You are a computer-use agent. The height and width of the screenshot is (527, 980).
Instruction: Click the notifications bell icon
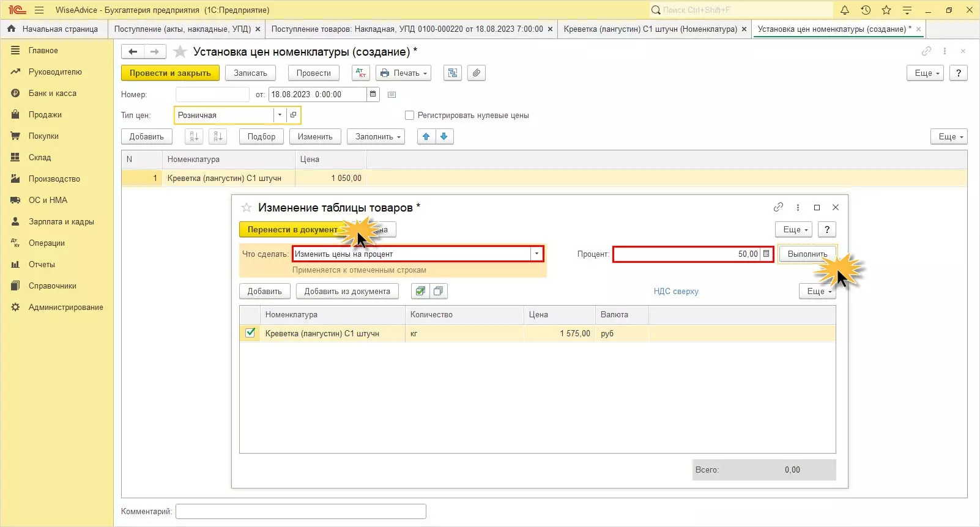[845, 10]
